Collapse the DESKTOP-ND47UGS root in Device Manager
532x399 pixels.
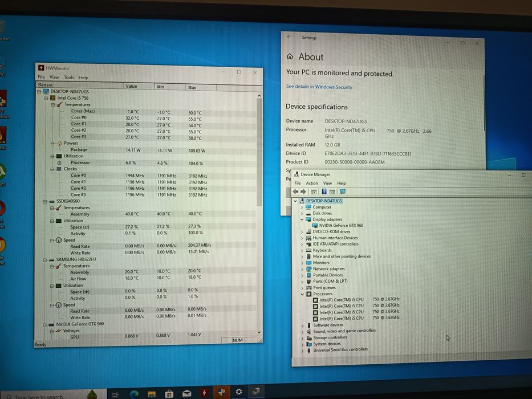295,201
